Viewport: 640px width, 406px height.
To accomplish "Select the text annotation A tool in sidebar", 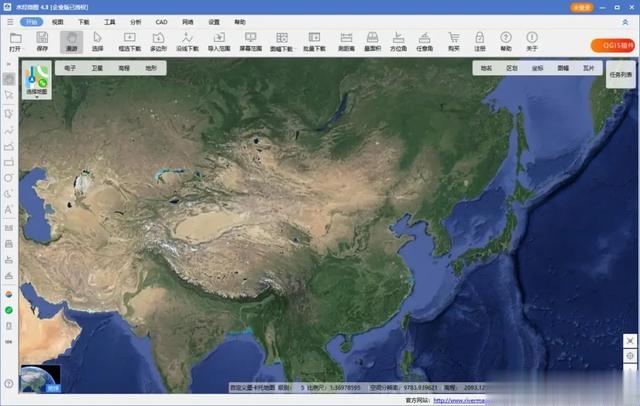I will point(9,210).
